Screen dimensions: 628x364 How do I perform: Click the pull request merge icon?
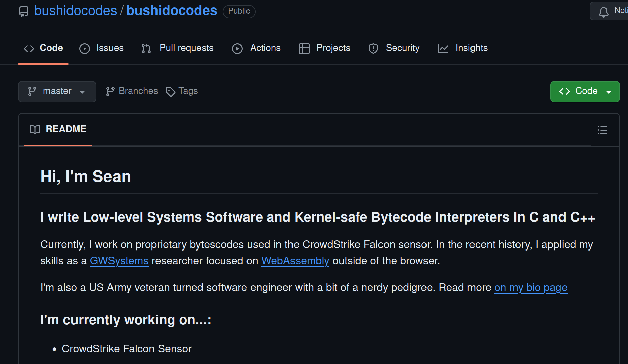click(146, 49)
